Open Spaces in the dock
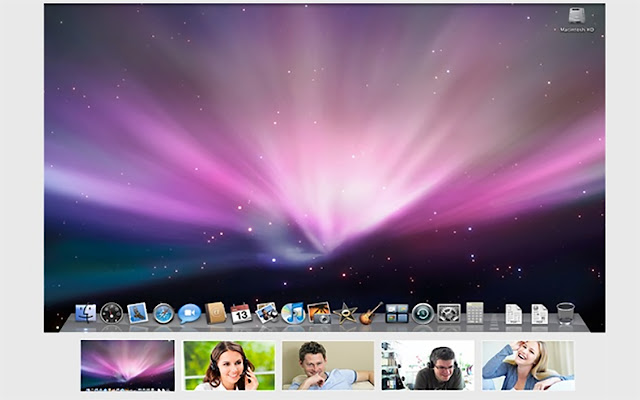The width and height of the screenshot is (640, 400). pos(397,313)
